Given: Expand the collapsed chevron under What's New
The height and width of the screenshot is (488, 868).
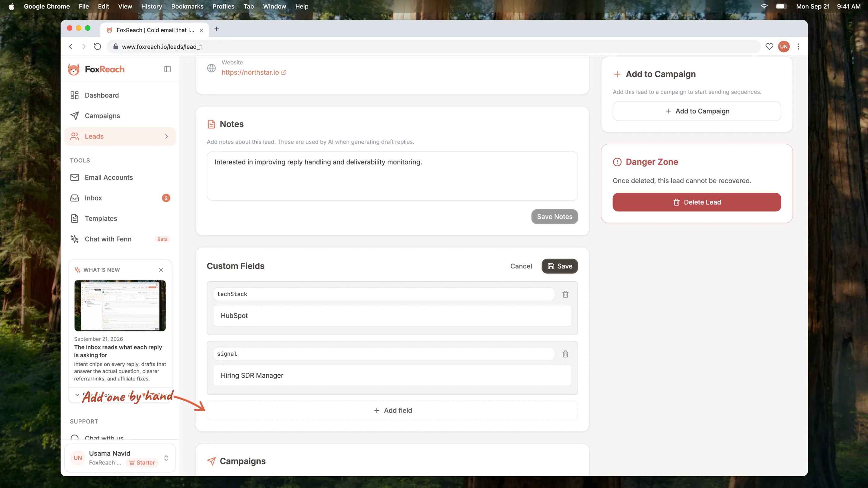Looking at the screenshot, I should coord(77,395).
